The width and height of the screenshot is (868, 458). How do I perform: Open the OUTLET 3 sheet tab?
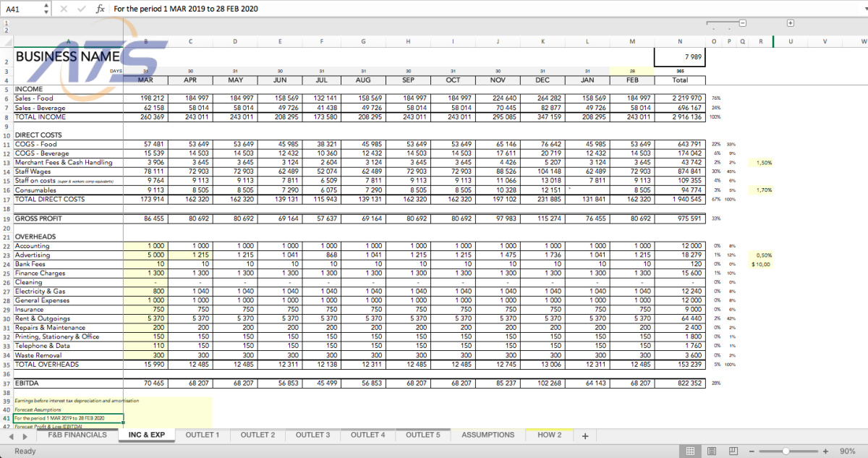tap(312, 435)
